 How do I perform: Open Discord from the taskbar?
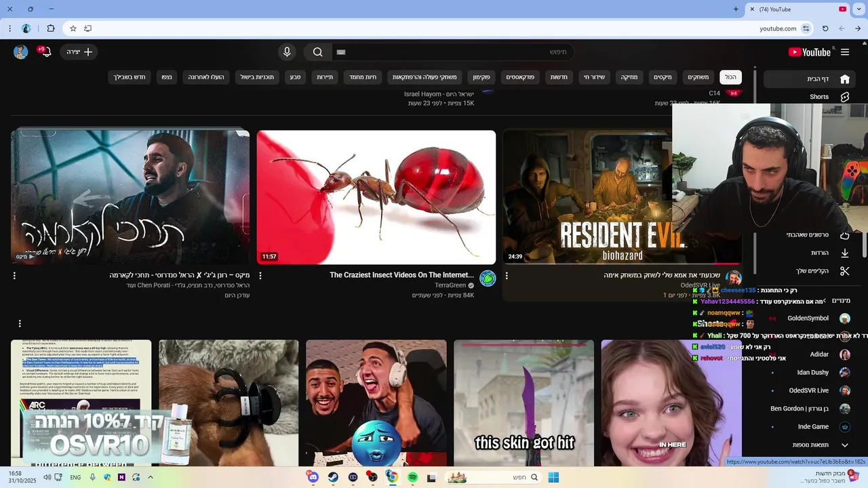click(x=313, y=477)
